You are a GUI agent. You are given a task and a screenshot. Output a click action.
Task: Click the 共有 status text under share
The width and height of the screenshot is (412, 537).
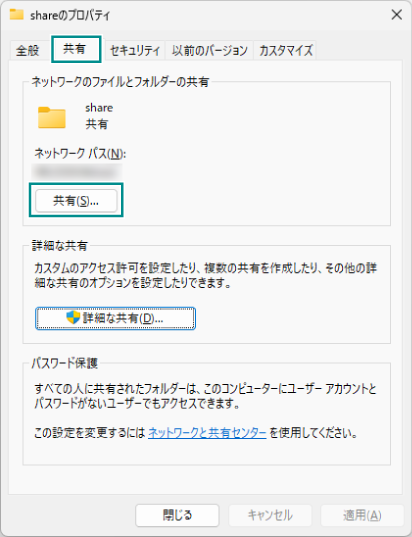pyautogui.click(x=97, y=124)
